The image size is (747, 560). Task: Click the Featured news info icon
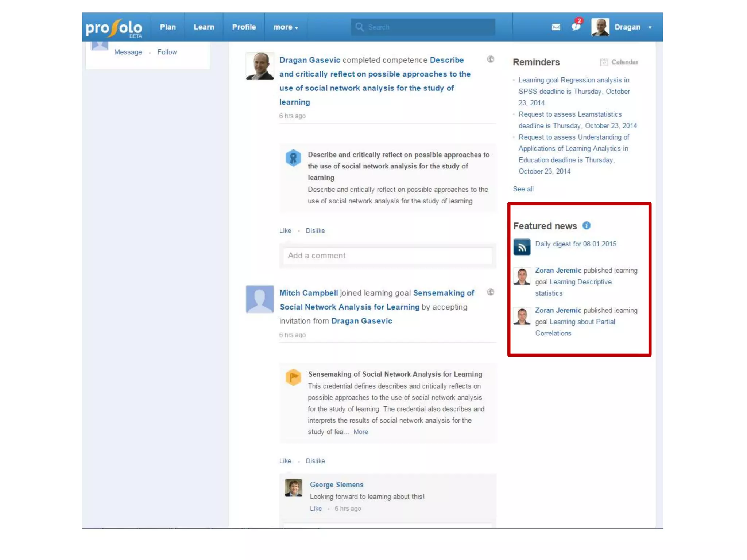pos(586,226)
